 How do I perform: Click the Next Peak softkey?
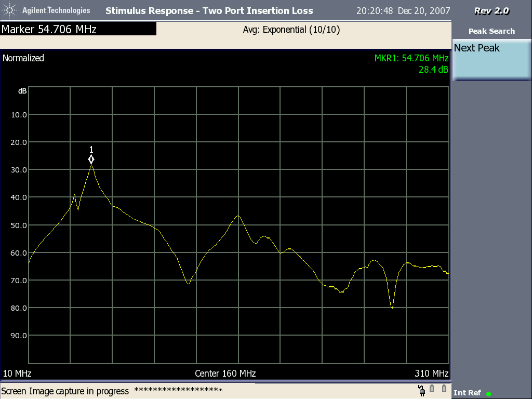[x=491, y=60]
